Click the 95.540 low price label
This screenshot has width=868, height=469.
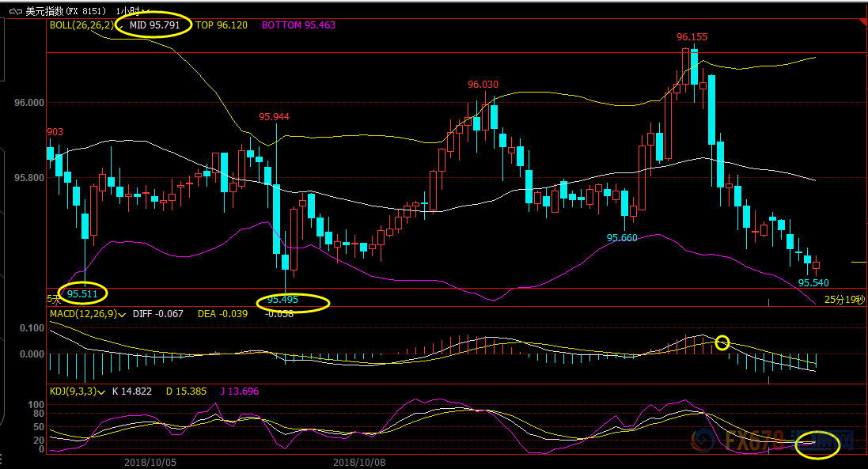813,282
